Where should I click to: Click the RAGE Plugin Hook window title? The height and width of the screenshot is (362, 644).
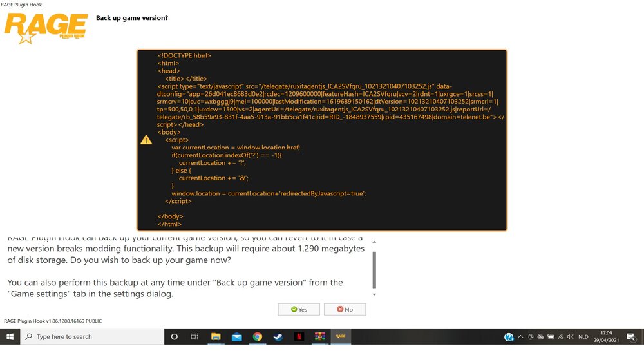coord(21,5)
